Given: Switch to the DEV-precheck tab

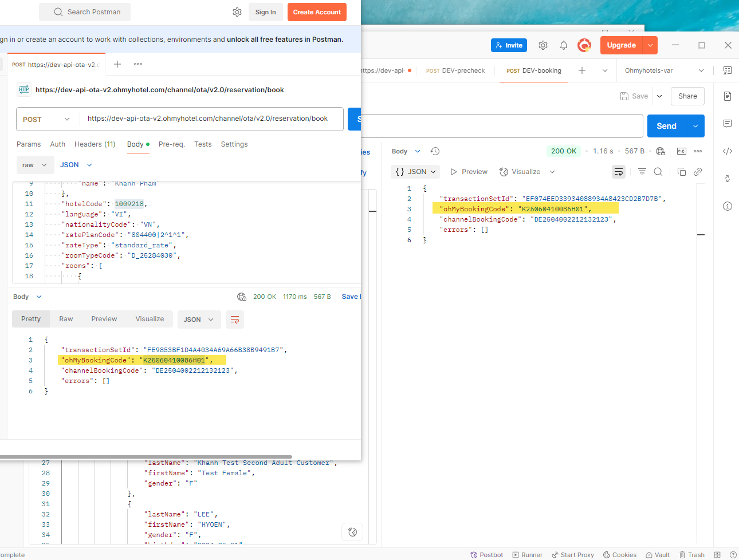Looking at the screenshot, I should (x=456, y=70).
